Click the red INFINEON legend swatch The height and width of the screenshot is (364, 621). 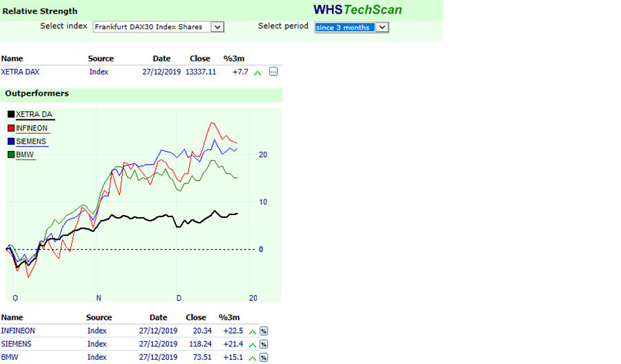(x=11, y=128)
